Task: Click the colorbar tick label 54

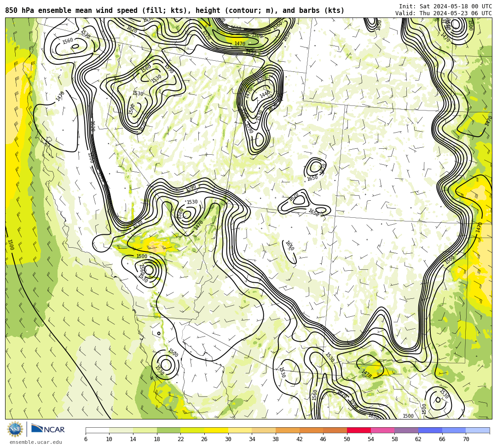Action: 371,439
